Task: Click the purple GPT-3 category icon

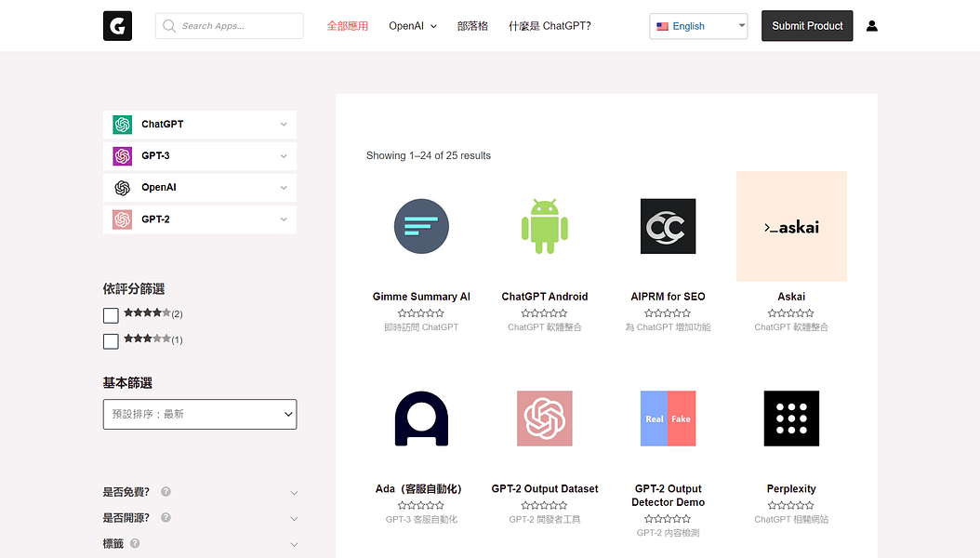Action: [x=123, y=155]
